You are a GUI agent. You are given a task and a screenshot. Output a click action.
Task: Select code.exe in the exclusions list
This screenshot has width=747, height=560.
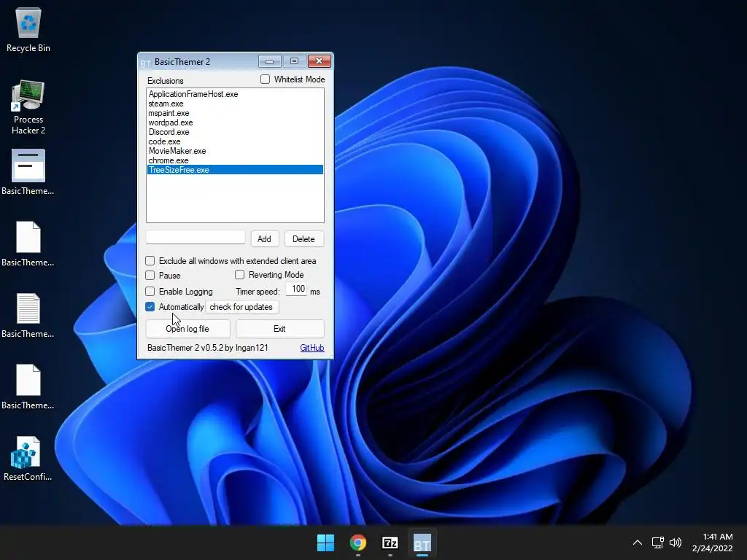235,141
